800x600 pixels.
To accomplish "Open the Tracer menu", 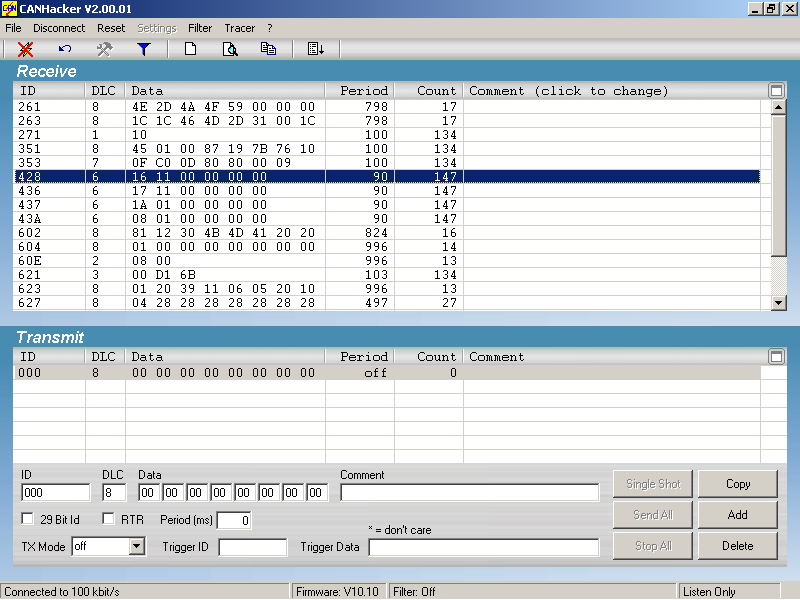I will 240,28.
